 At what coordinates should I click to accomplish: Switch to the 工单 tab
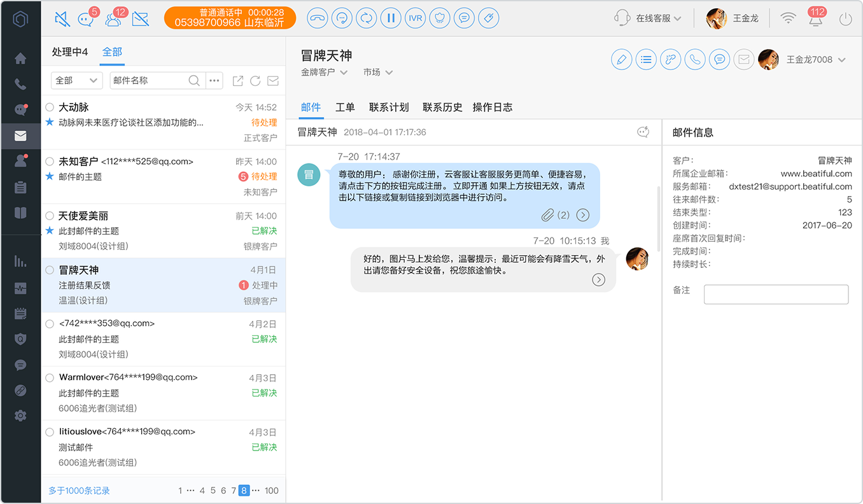[345, 108]
